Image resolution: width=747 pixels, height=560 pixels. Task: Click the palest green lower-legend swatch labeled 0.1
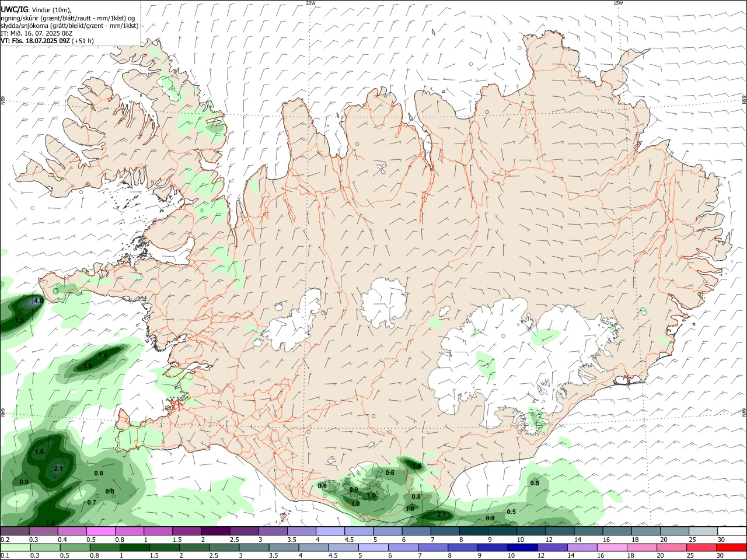16,547
